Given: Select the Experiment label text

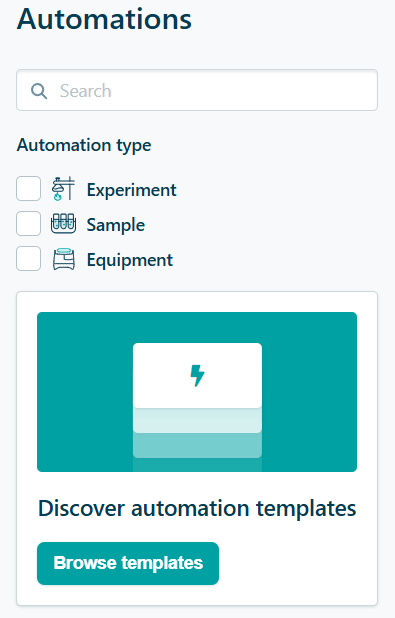Looking at the screenshot, I should 132,190.
